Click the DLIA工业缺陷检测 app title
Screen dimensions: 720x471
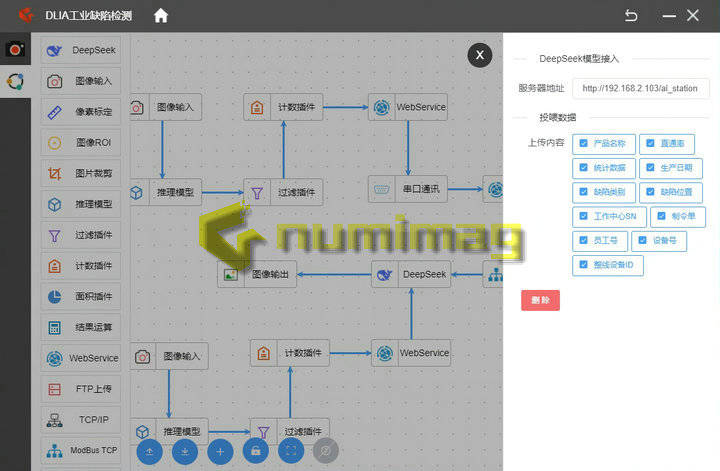pyautogui.click(x=88, y=16)
